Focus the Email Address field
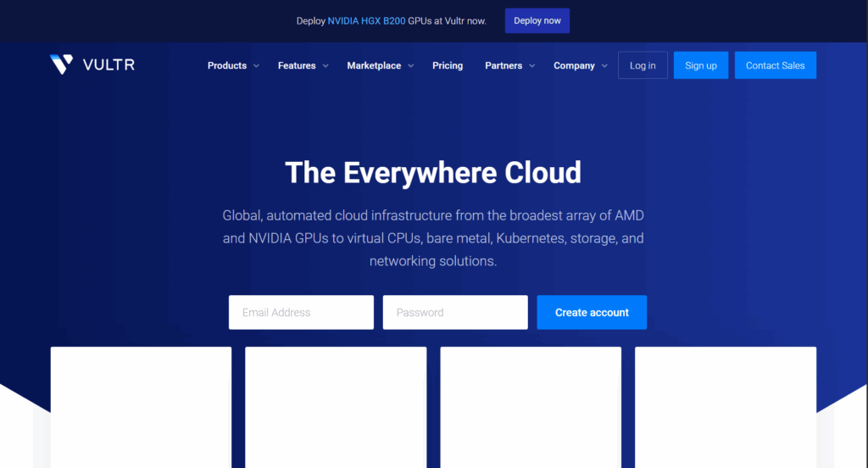Screen dimensions: 868x468 click(x=301, y=312)
